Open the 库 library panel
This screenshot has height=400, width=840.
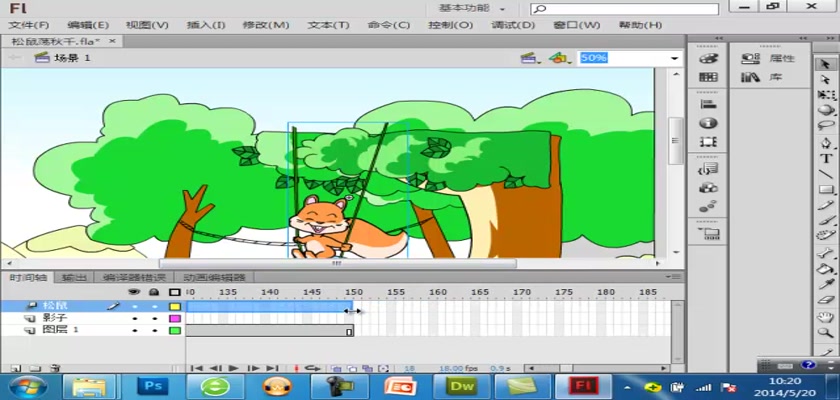coord(762,78)
